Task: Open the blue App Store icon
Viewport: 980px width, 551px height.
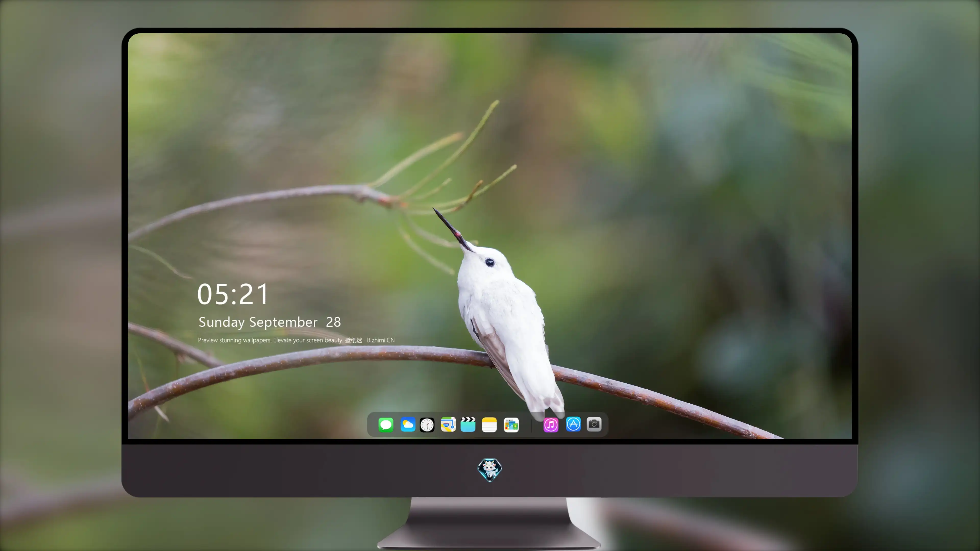Action: click(573, 424)
